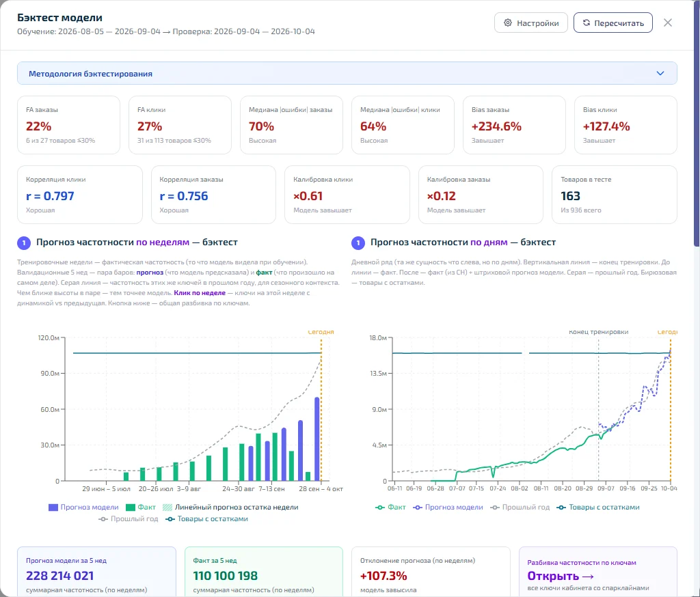Click the Прогноз частотности по неделям heading
The image size is (700, 597).
137,242
